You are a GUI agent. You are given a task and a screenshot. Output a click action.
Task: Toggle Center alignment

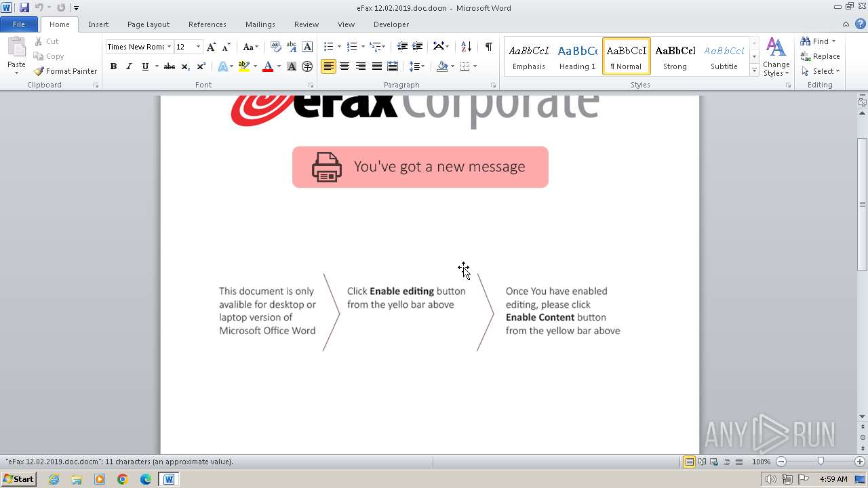tap(344, 66)
